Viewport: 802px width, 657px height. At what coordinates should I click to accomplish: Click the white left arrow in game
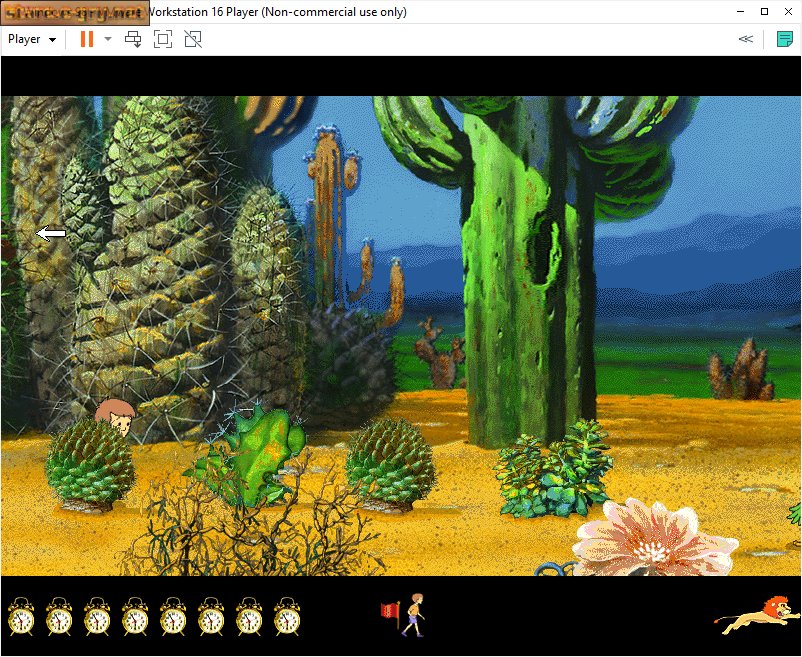(x=51, y=234)
